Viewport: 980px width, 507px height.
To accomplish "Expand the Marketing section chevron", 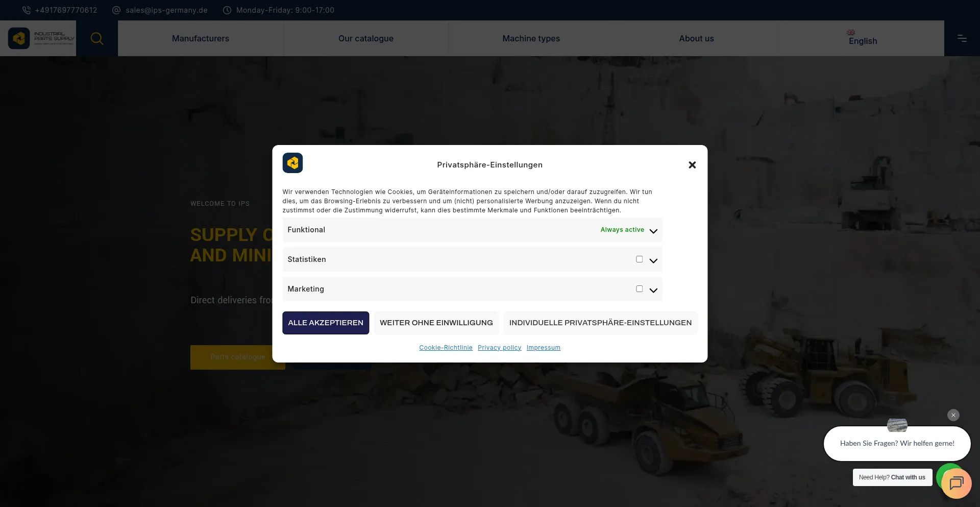I will pyautogui.click(x=653, y=291).
